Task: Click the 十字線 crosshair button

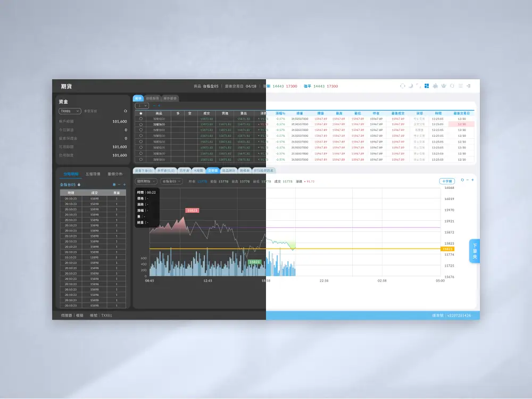Action: point(446,181)
